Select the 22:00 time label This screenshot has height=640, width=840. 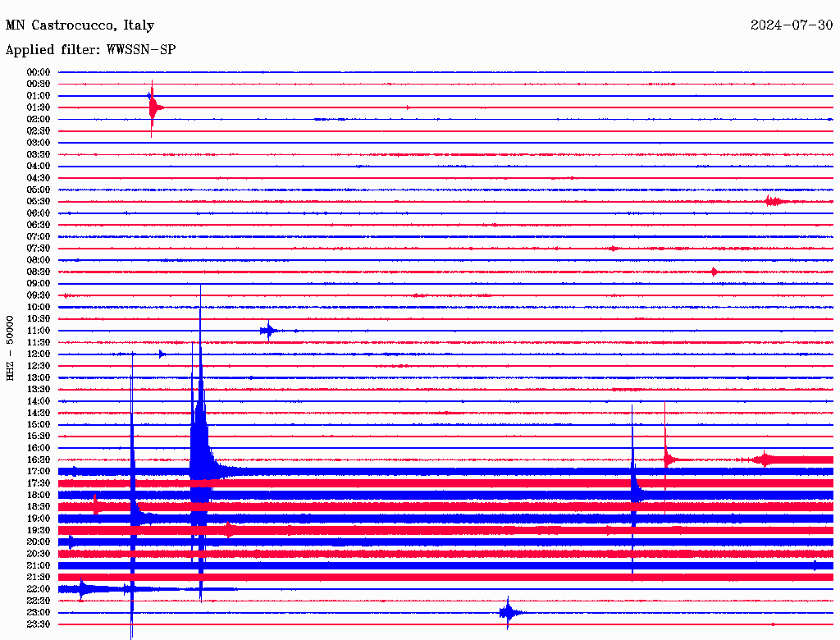tap(38, 589)
